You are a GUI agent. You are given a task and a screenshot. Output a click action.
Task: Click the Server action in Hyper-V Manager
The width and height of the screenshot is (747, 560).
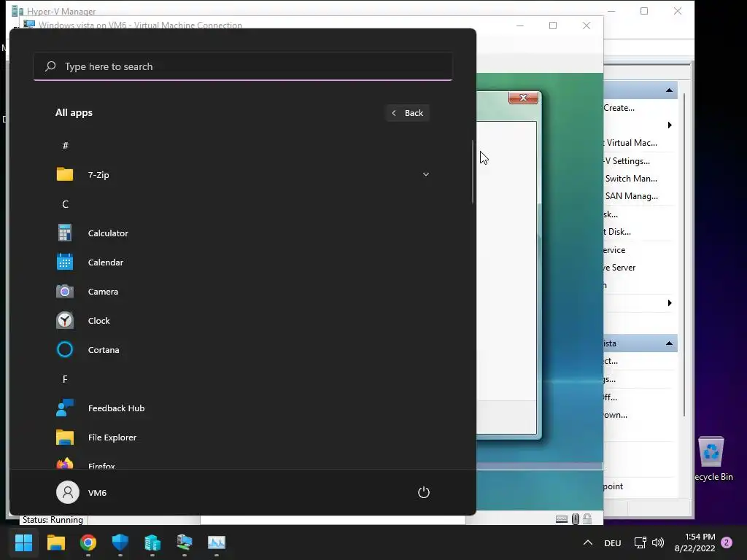pos(620,268)
